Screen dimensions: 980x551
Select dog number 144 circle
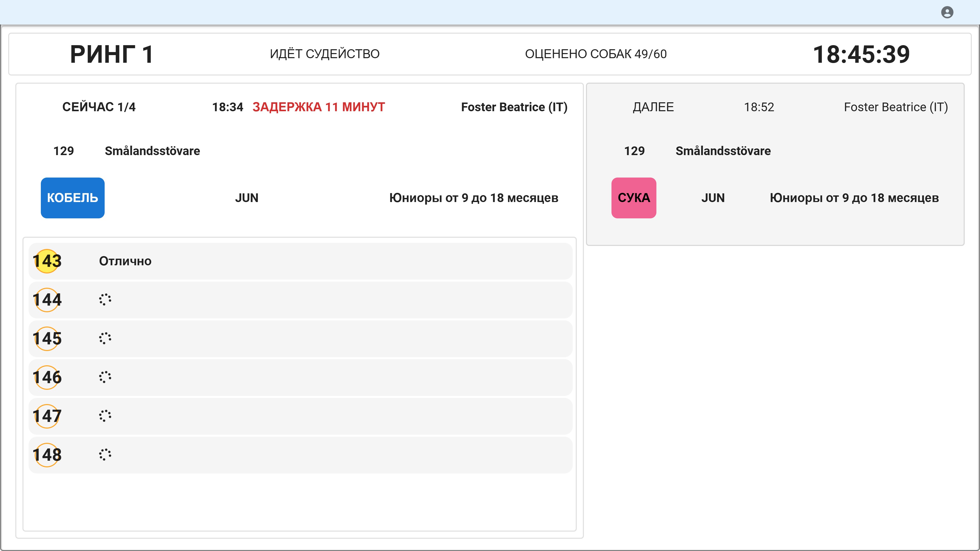click(47, 300)
